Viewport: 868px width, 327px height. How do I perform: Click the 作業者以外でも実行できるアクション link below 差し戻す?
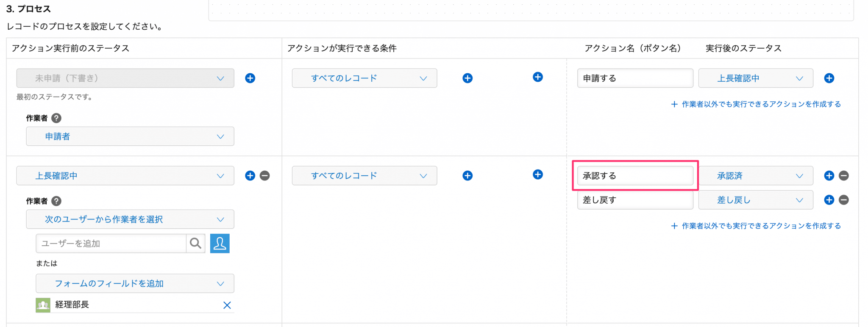pyautogui.click(x=756, y=226)
